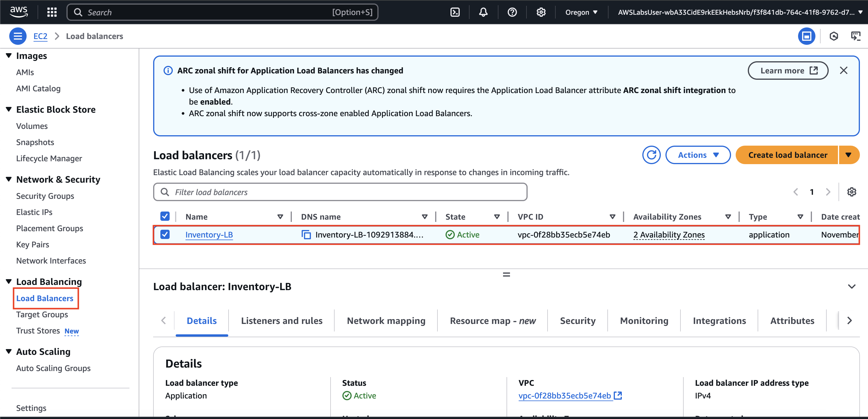Screen dimensions: 868x419
Task: Collapse the Load balancer Inventory-LB panel
Action: pos(852,287)
